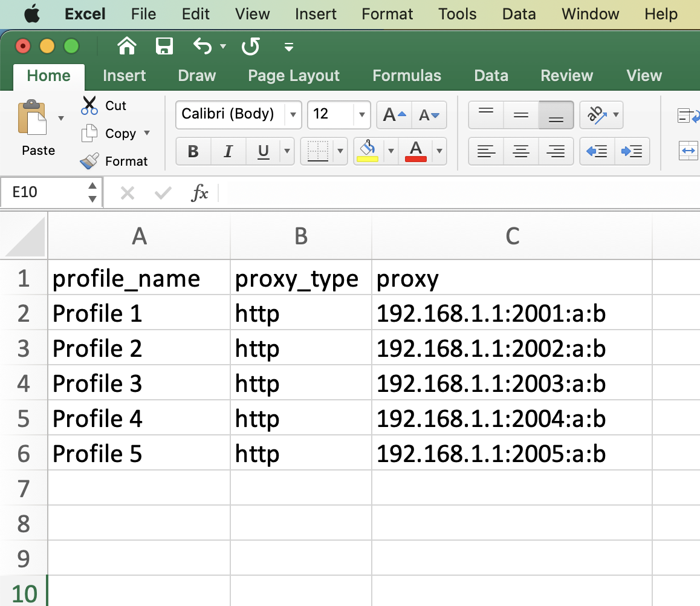Open the Insert Function fx button
700x606 pixels.
click(199, 193)
